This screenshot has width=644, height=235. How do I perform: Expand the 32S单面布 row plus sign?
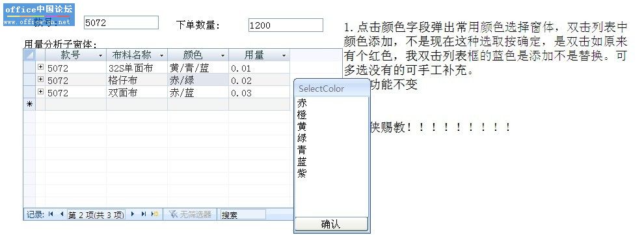[41, 66]
